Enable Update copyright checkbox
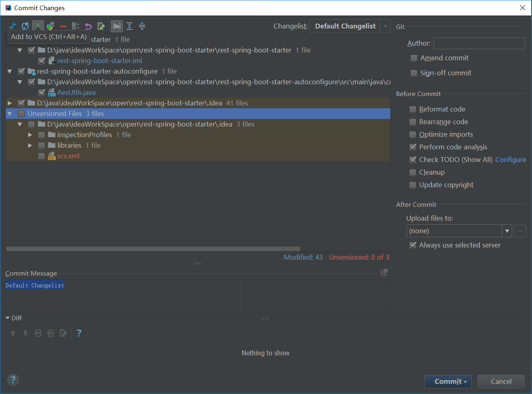Screen dimensions: 532x394 413,185
